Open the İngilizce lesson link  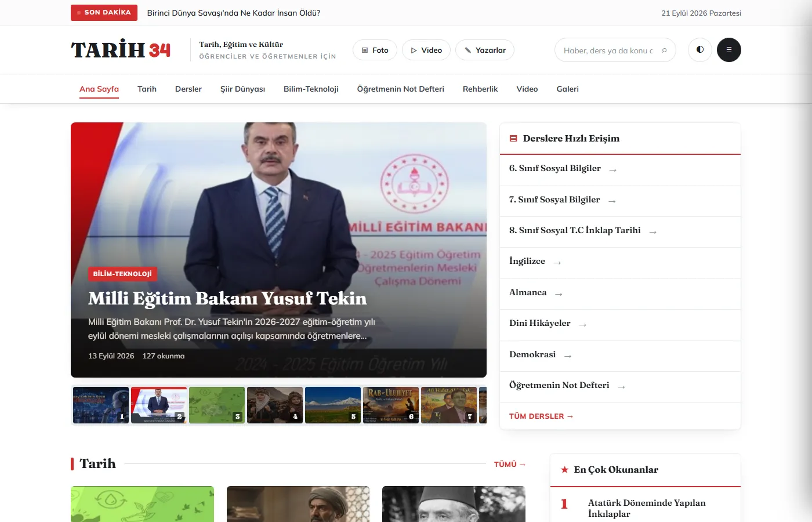click(620, 262)
